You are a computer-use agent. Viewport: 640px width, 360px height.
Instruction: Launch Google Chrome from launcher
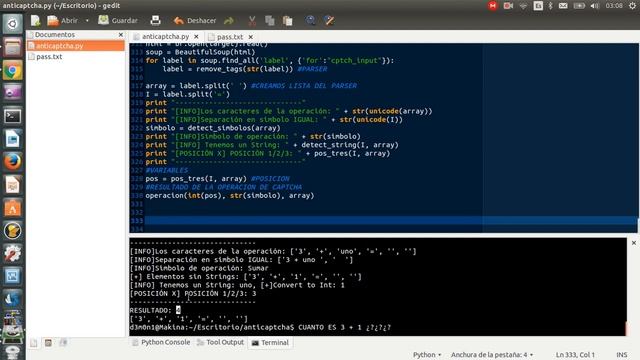pos(12,71)
